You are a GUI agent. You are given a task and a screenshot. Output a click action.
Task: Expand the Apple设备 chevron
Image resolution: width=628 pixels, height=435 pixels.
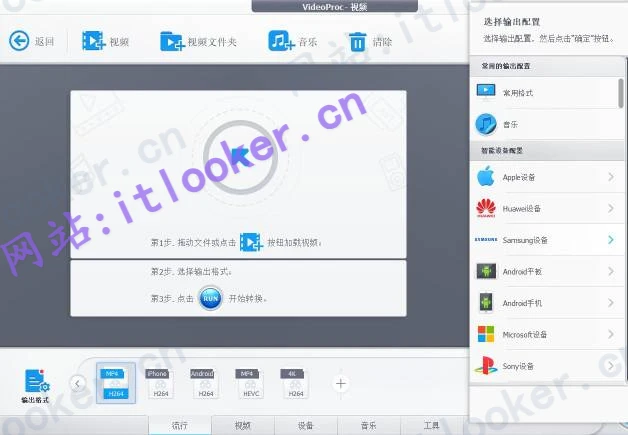[x=611, y=177]
